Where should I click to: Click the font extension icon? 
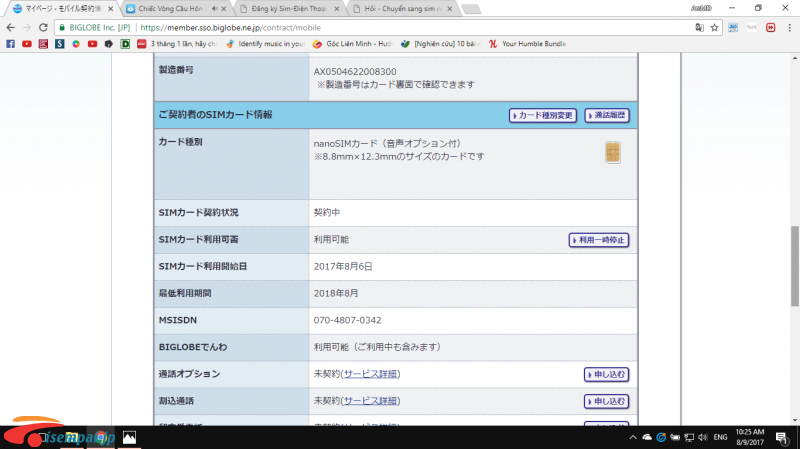[752, 28]
